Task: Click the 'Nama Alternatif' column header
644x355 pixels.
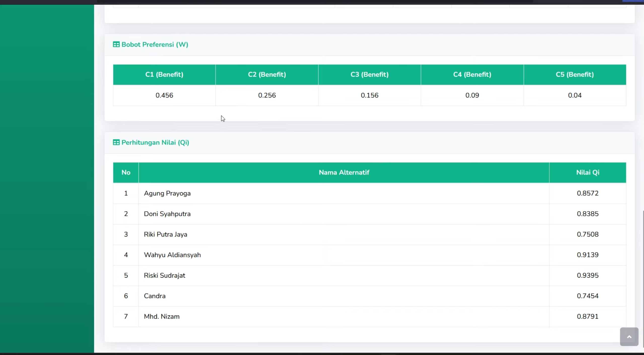Action: [344, 172]
